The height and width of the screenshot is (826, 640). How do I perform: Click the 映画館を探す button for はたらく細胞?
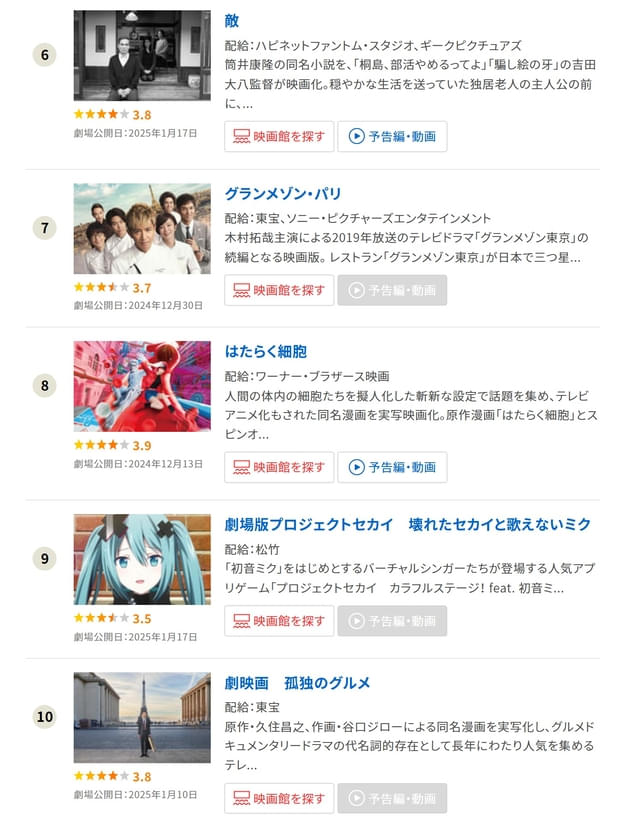[x=278, y=467]
